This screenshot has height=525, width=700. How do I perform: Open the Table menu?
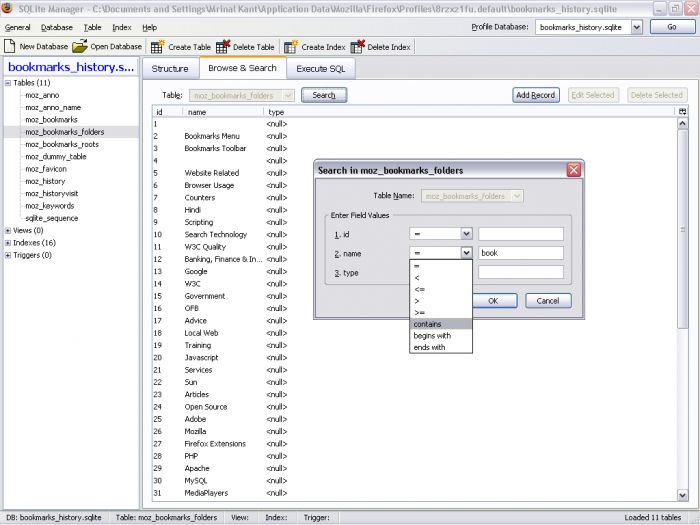point(92,27)
